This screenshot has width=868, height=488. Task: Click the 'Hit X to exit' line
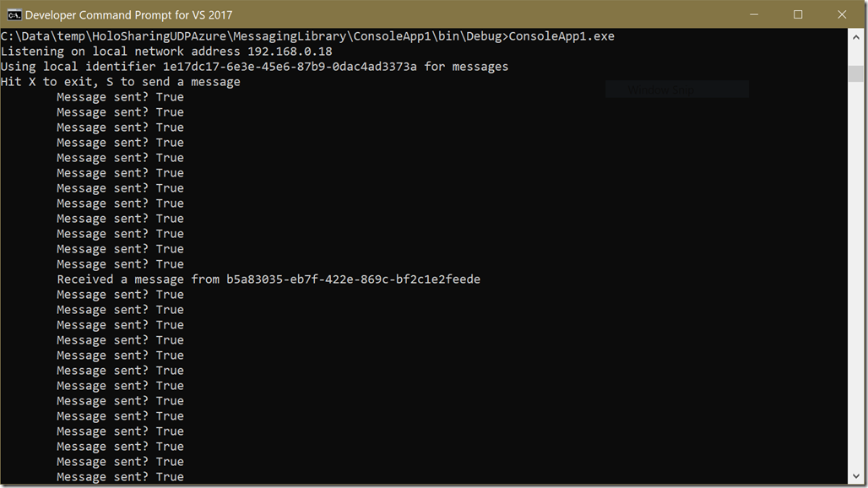tap(121, 82)
